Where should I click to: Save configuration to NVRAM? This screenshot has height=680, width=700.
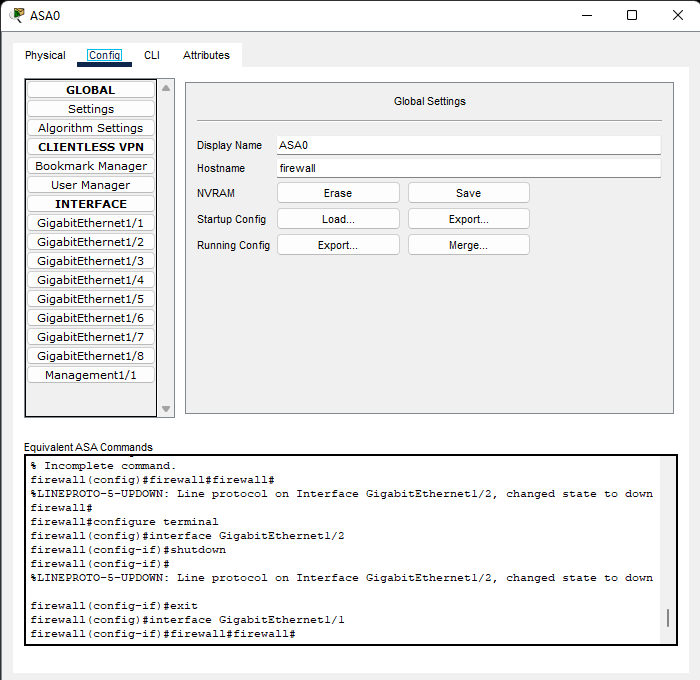pos(468,193)
